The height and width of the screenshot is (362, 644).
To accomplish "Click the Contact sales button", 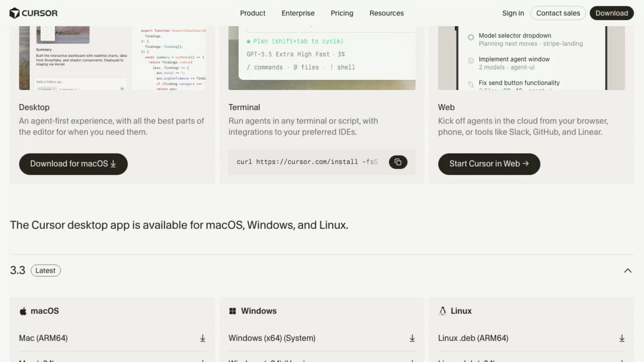I will point(558,13).
